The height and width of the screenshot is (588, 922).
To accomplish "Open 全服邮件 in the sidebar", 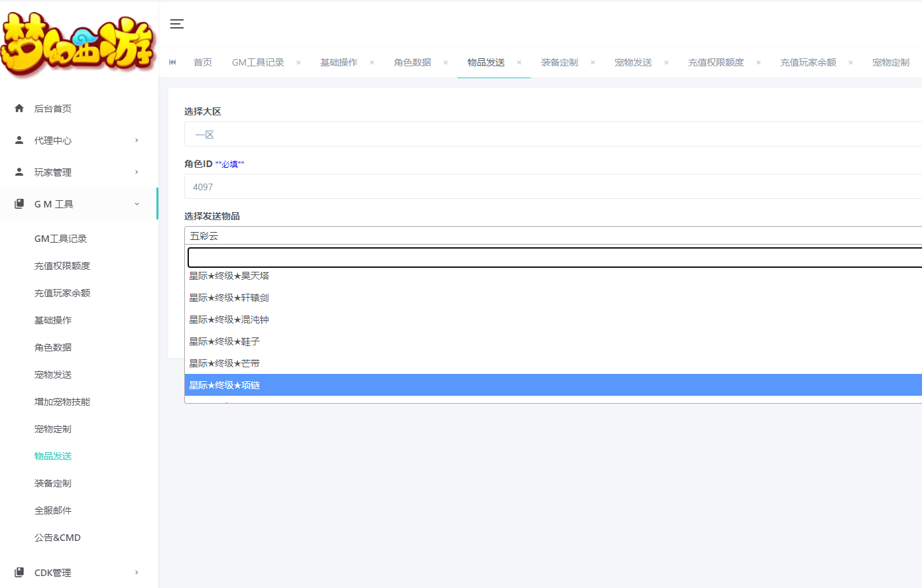I will [x=53, y=510].
